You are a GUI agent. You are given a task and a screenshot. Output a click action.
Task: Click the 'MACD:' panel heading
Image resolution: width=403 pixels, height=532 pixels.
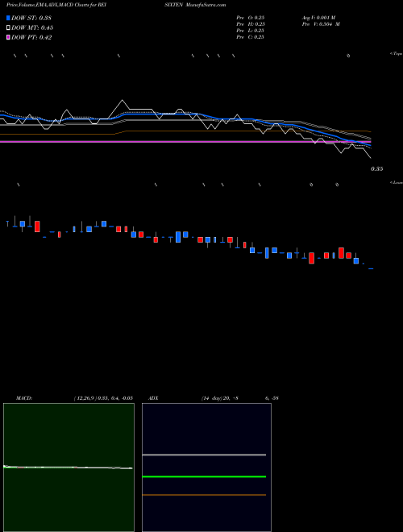[x=24, y=398]
